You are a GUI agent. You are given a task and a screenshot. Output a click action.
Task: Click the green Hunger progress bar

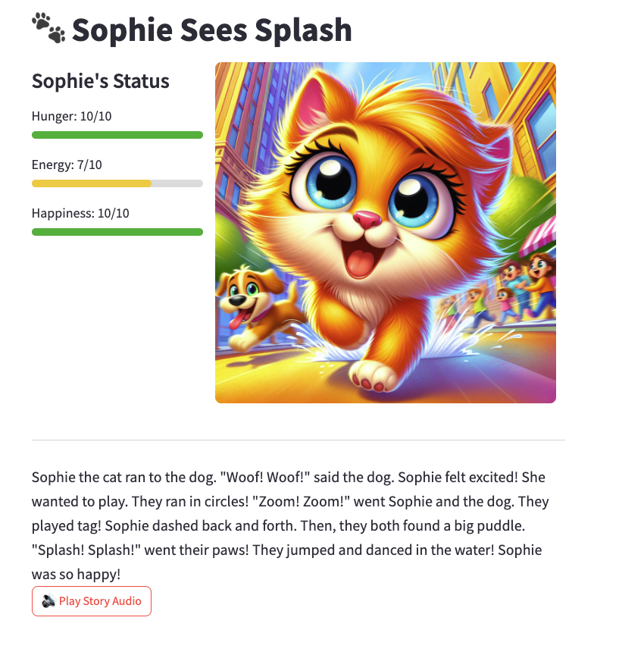pos(117,135)
